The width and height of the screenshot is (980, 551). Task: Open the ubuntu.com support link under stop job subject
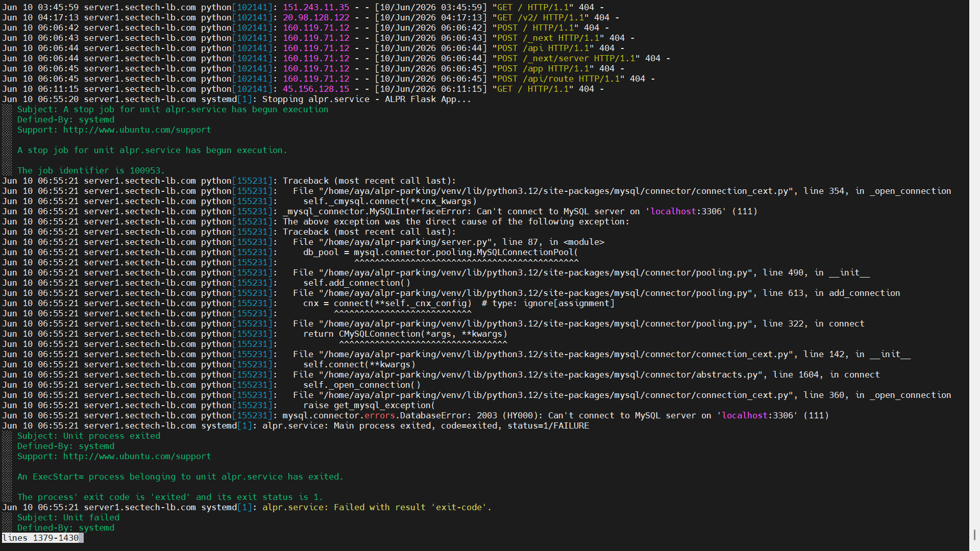(137, 130)
